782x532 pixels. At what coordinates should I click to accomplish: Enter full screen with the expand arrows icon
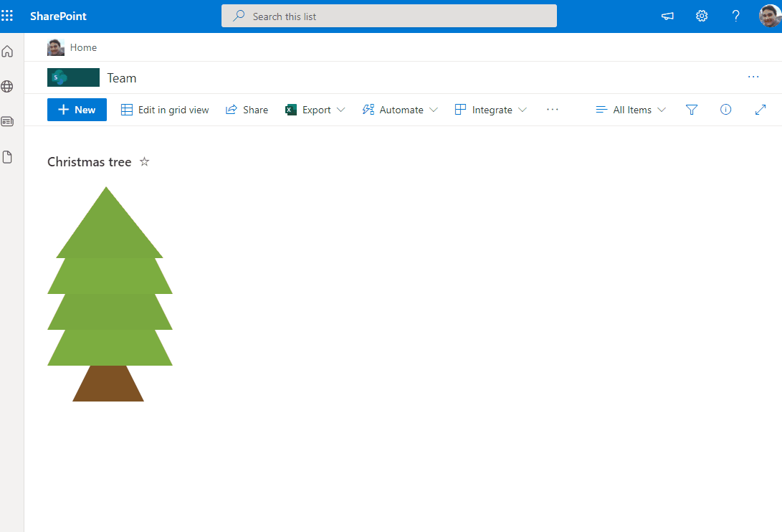pyautogui.click(x=760, y=110)
